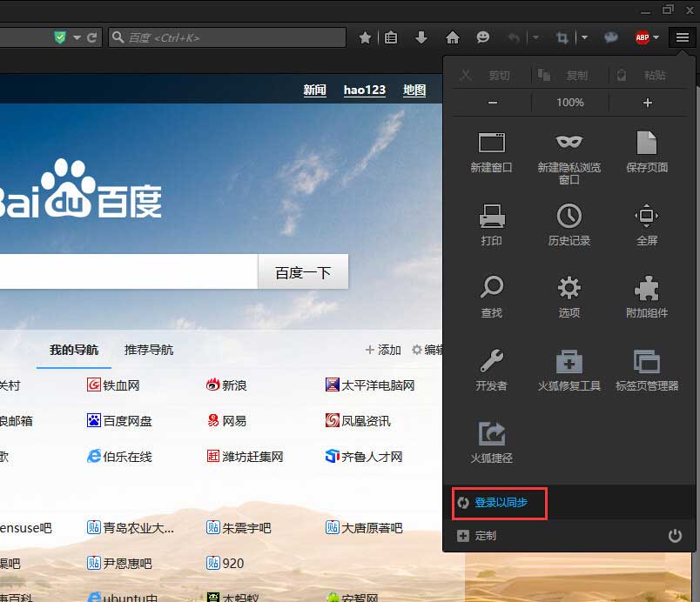700x602 pixels.
Task: Click the power quit icon in menu
Action: pyautogui.click(x=675, y=536)
